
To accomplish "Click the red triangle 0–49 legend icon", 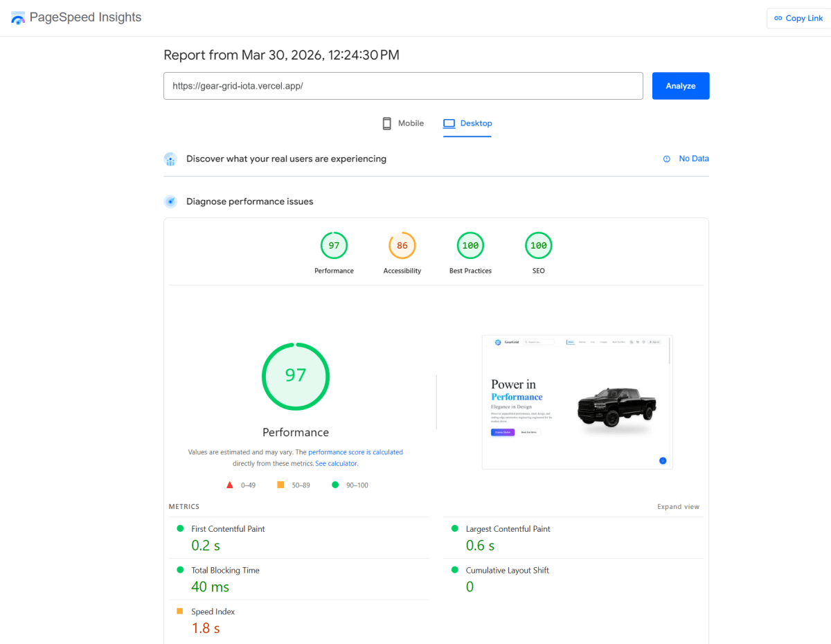I will point(230,485).
